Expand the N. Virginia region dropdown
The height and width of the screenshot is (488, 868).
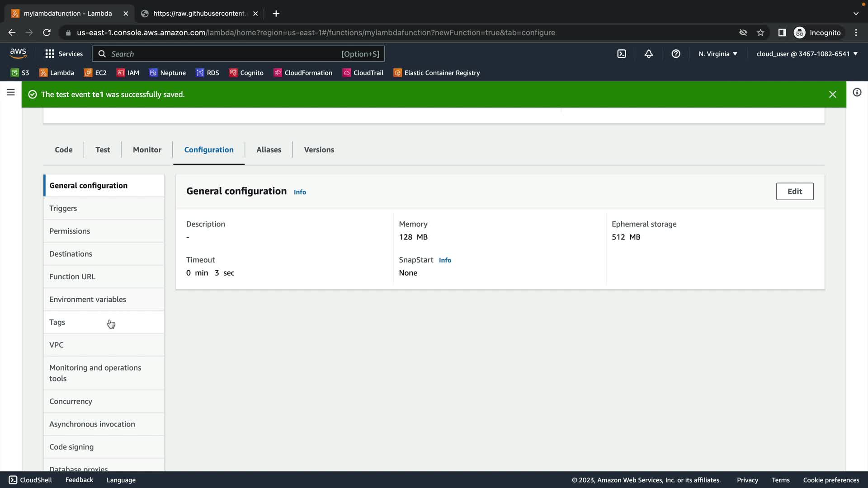pyautogui.click(x=718, y=54)
